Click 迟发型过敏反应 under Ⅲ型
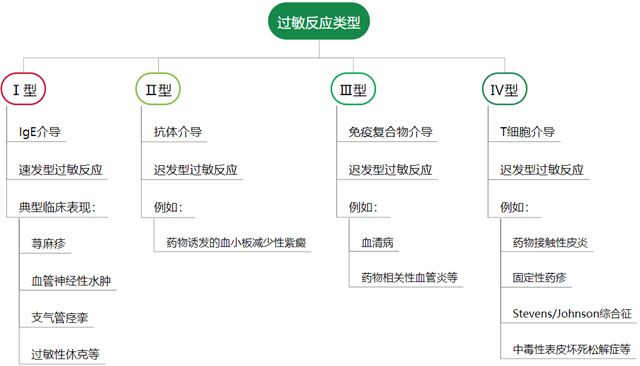 click(390, 170)
